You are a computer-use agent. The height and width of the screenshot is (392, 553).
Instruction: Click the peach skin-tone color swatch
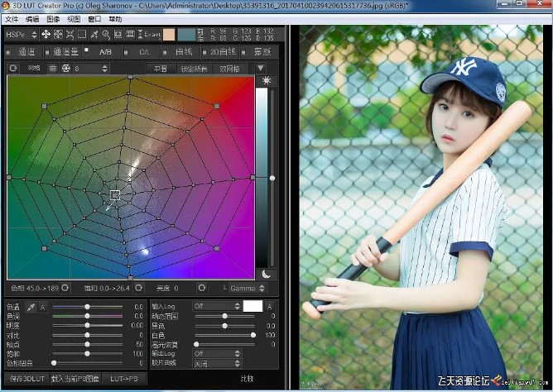point(169,35)
